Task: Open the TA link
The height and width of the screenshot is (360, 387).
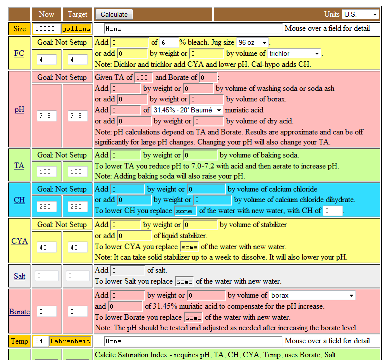Action: 19,165
